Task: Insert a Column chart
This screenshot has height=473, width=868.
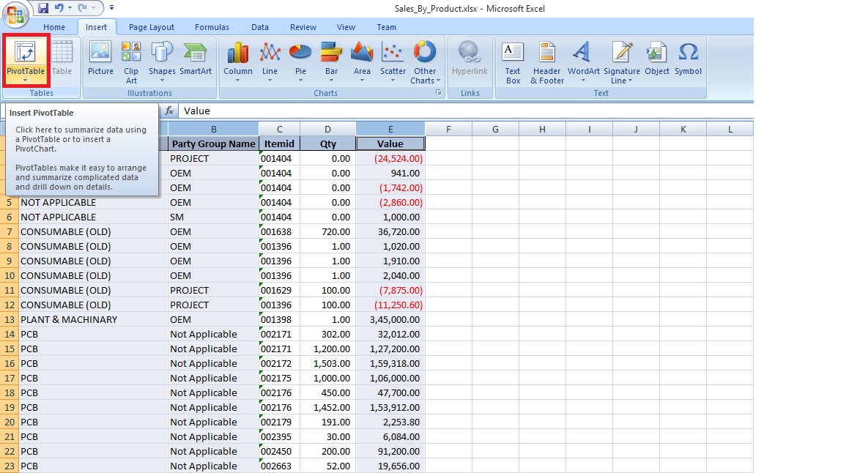Action: [x=238, y=62]
